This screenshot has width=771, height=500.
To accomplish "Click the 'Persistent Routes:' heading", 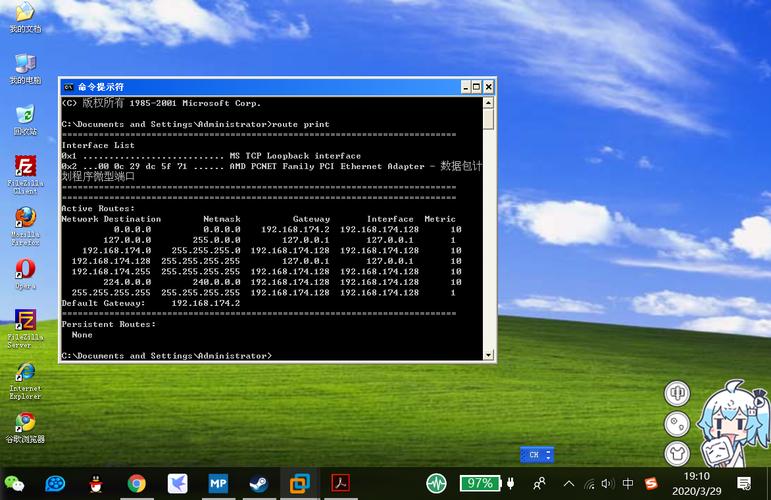I will (109, 324).
